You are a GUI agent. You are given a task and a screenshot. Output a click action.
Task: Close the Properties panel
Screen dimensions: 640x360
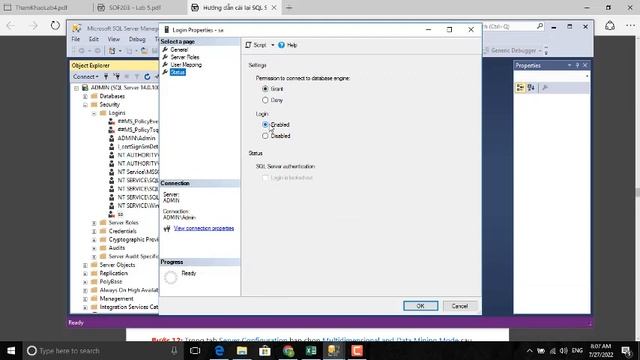pyautogui.click(x=585, y=65)
